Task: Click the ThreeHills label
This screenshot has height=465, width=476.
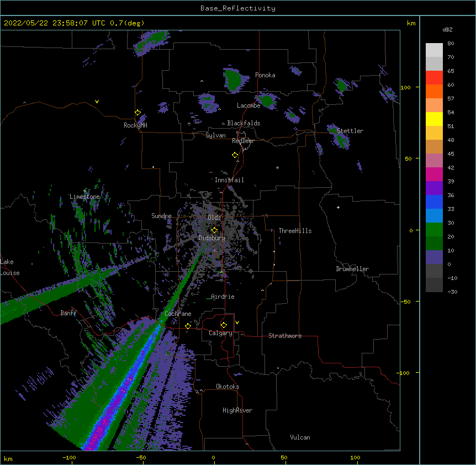Action: [x=295, y=231]
